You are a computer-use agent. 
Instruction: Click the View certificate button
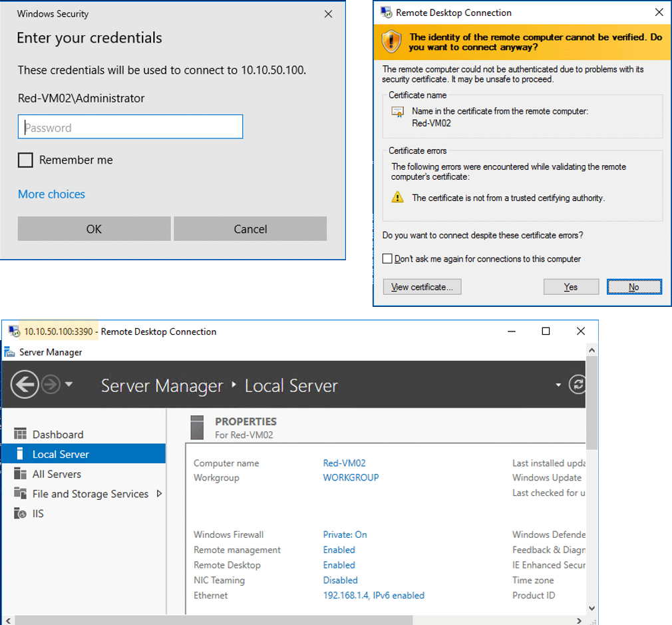click(x=422, y=287)
